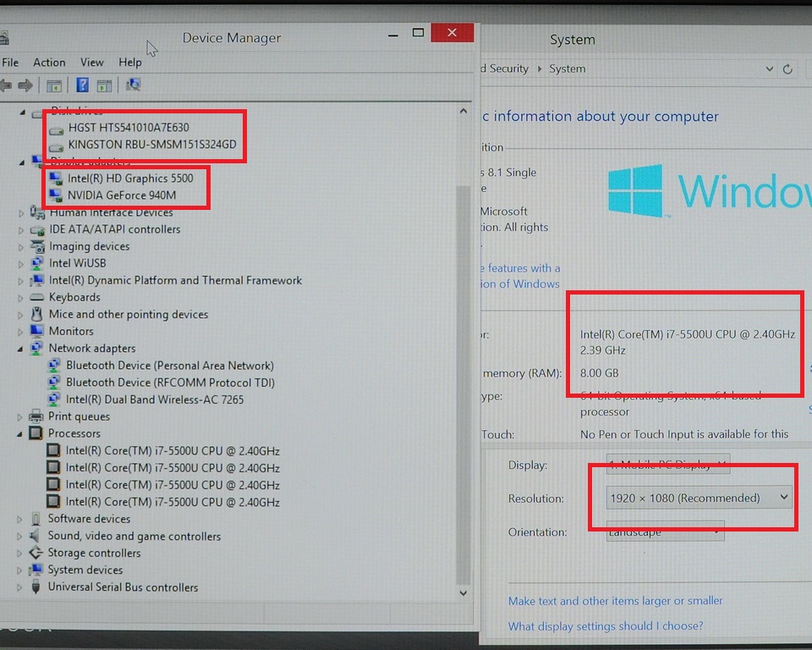
Task: Click the System devices icon
Action: click(36, 569)
